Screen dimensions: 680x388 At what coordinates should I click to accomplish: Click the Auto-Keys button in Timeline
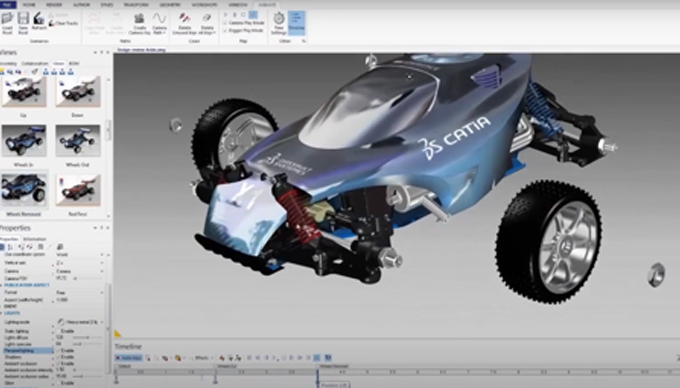(129, 358)
